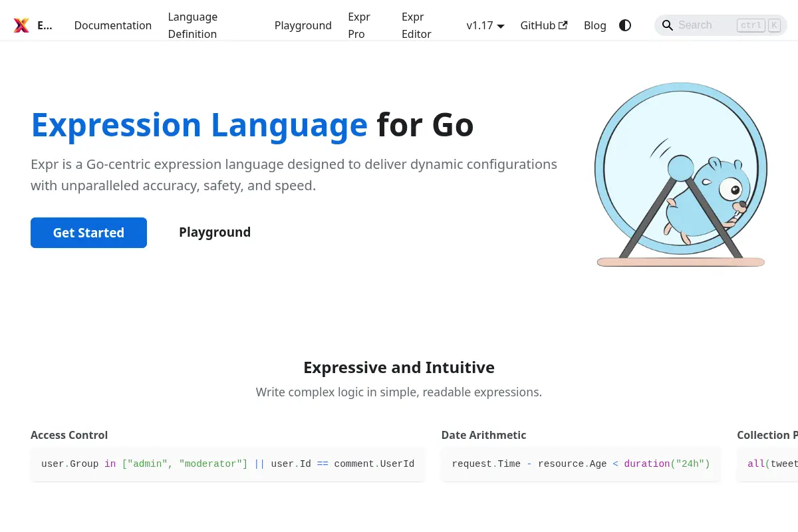Click the gopher hamster wheel illustration
Screen dimensions: 798x532
681,175
